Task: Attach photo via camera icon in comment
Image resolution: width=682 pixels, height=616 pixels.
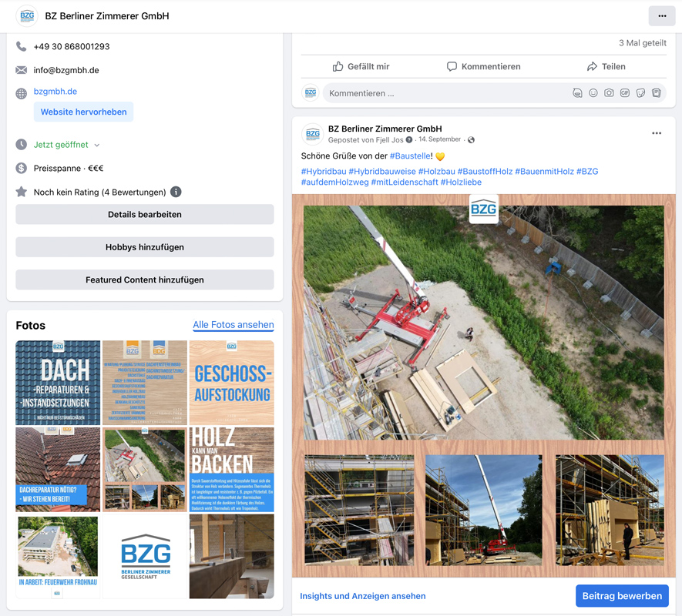Action: pos(609,93)
